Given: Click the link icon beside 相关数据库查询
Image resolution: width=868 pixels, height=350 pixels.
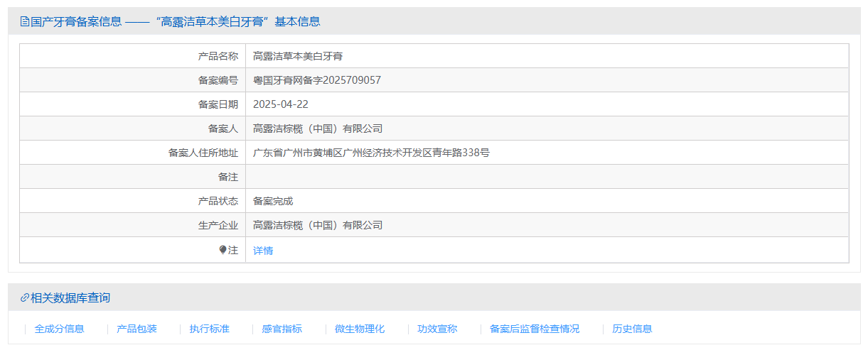Looking at the screenshot, I should click(25, 297).
